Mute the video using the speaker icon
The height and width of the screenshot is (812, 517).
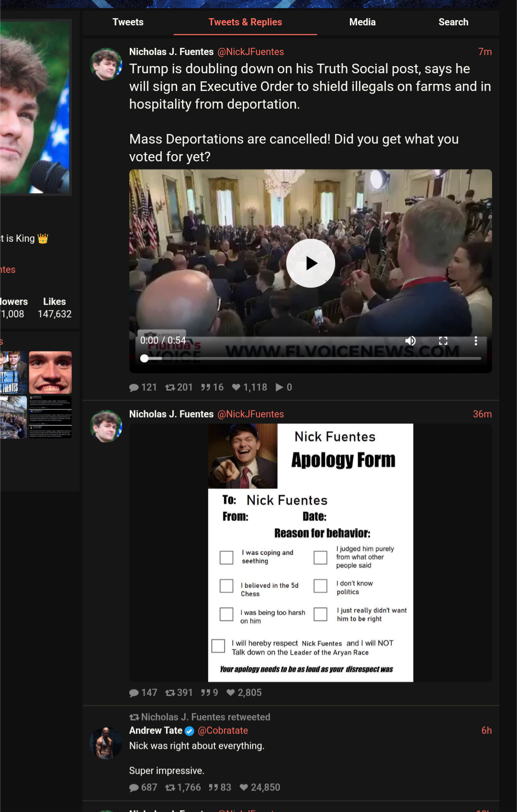point(410,341)
